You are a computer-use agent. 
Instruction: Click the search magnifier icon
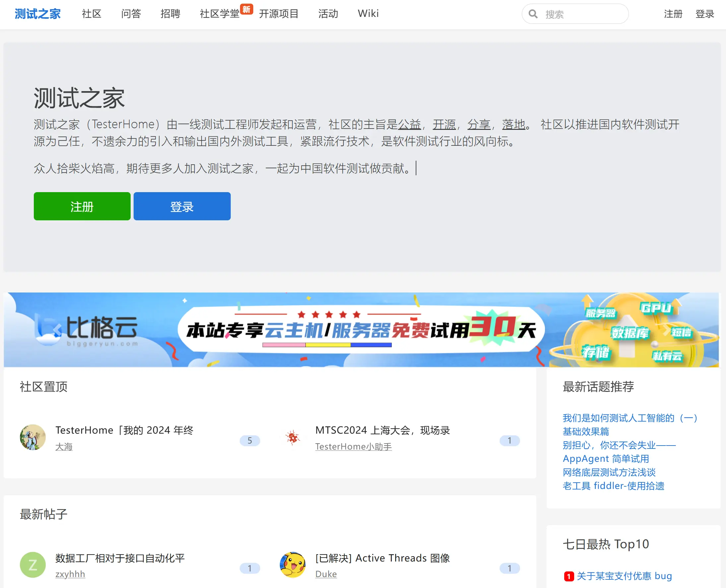click(x=533, y=14)
